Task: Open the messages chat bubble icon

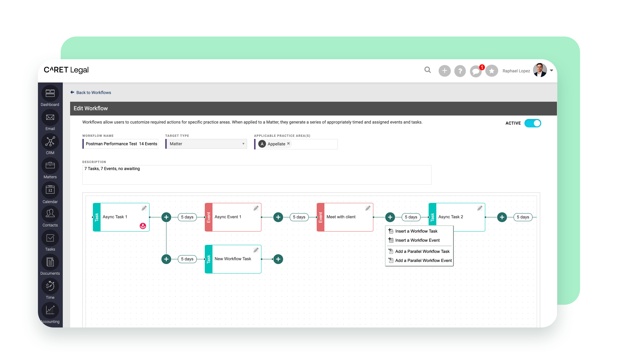Action: coord(476,71)
